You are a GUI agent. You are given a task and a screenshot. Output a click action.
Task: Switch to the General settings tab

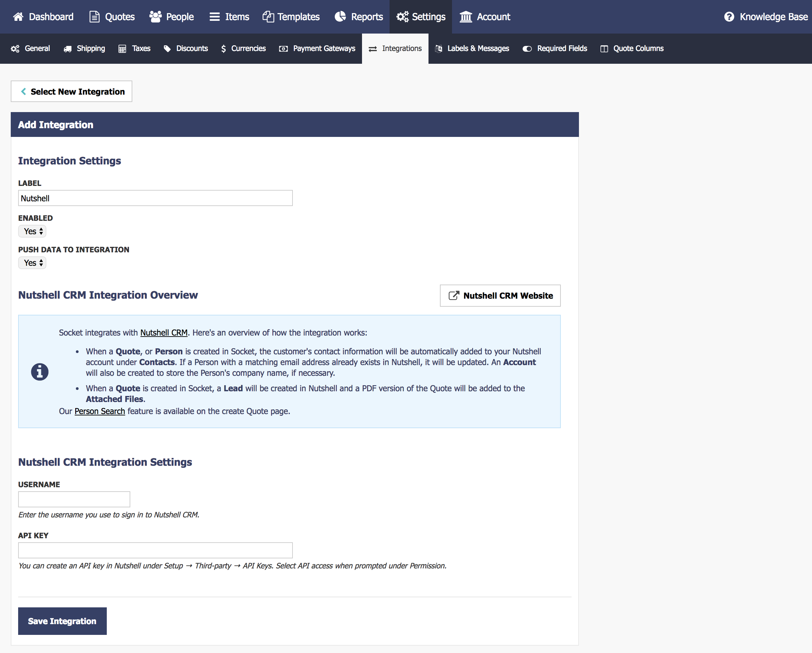tap(31, 49)
